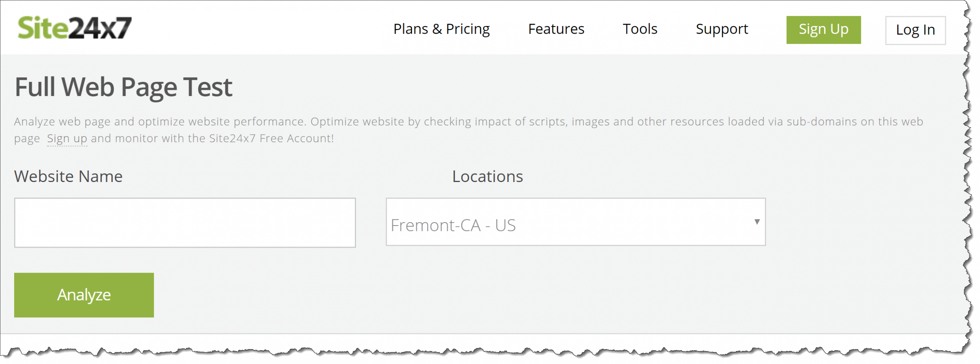Open the Features menu item

click(555, 29)
